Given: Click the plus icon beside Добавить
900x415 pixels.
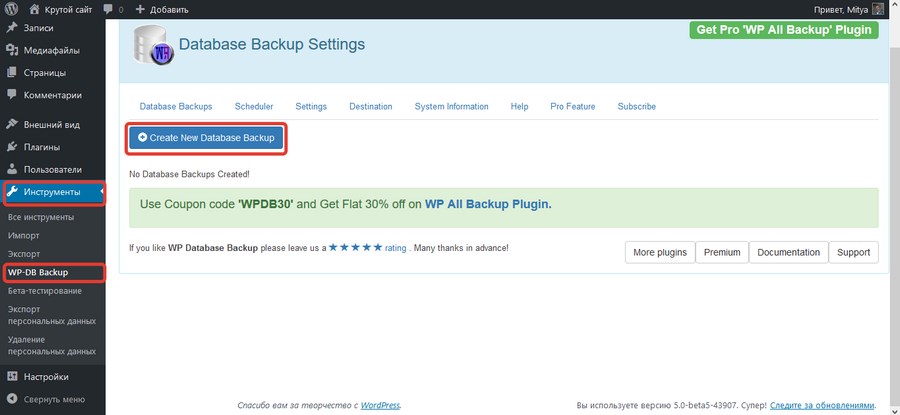Looking at the screenshot, I should [x=140, y=9].
